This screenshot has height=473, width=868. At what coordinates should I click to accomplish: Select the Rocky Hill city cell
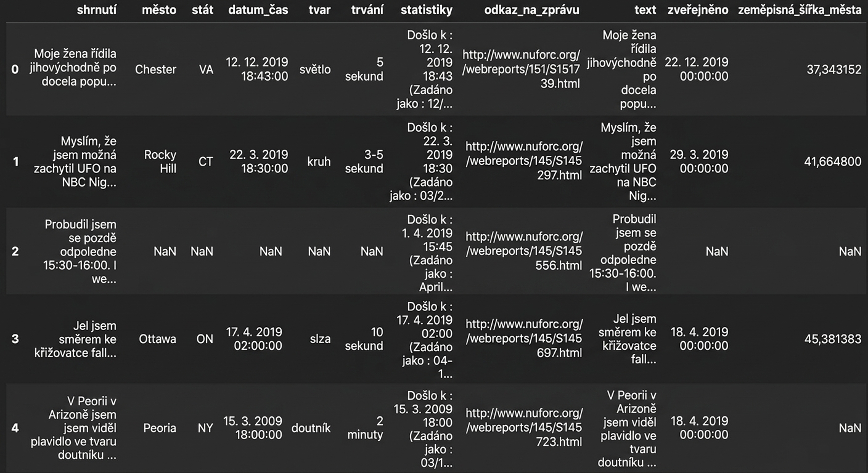pyautogui.click(x=160, y=161)
